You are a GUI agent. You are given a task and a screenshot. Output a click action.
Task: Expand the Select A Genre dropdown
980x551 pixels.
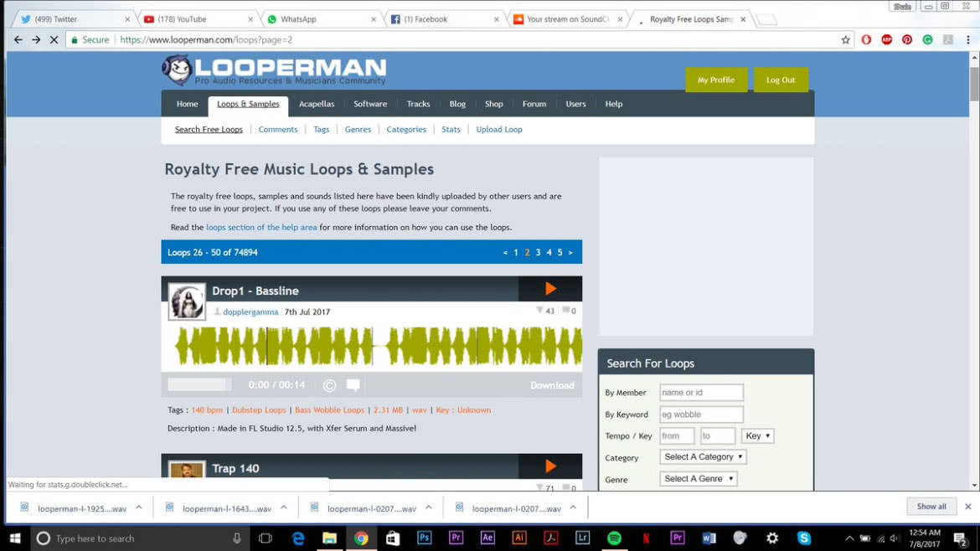point(698,479)
